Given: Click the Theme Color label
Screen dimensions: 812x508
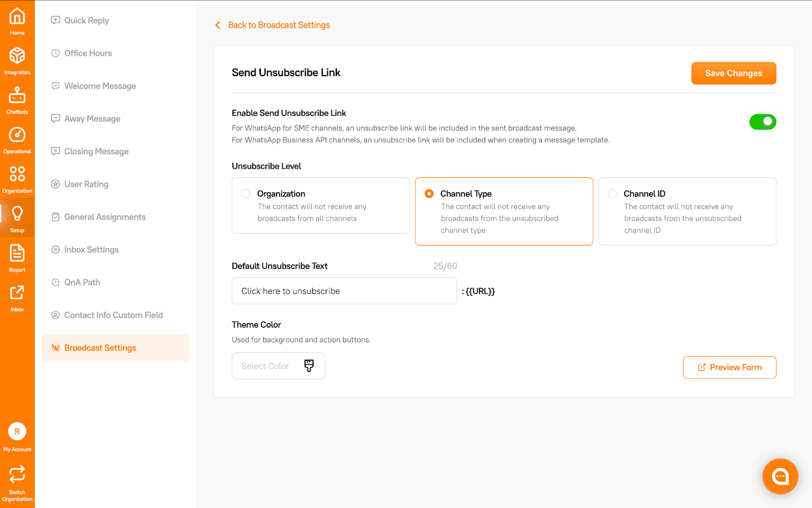Looking at the screenshot, I should point(256,325).
